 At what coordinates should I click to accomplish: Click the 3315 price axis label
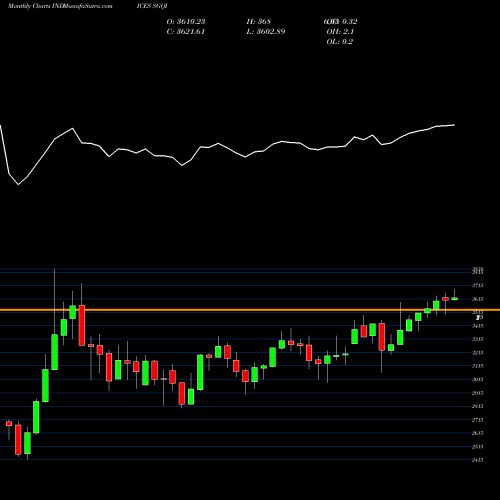pos(478,339)
